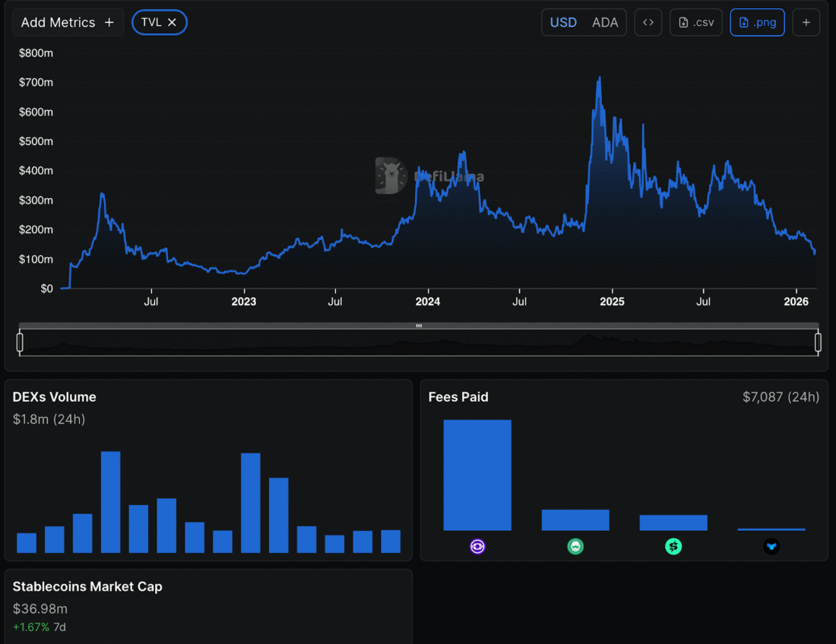The height and width of the screenshot is (644, 836).
Task: Open the DEXs Volume panel
Action: pyautogui.click(x=54, y=396)
